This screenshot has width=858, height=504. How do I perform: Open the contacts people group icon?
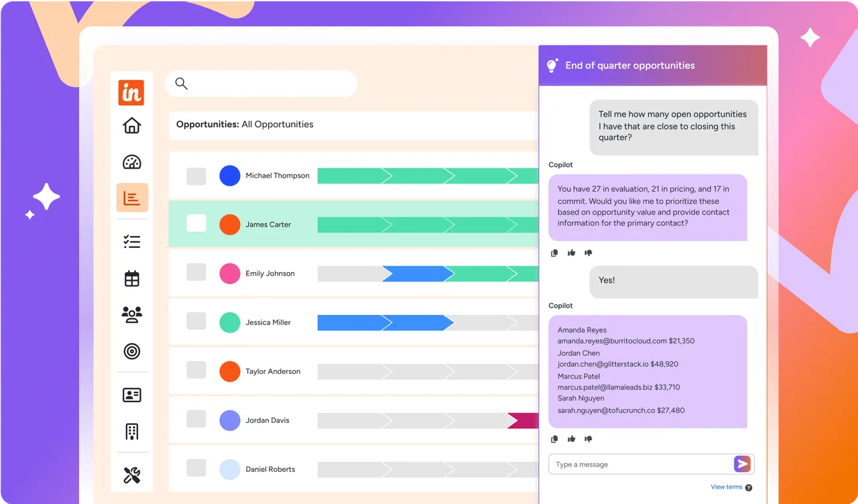pyautogui.click(x=132, y=314)
